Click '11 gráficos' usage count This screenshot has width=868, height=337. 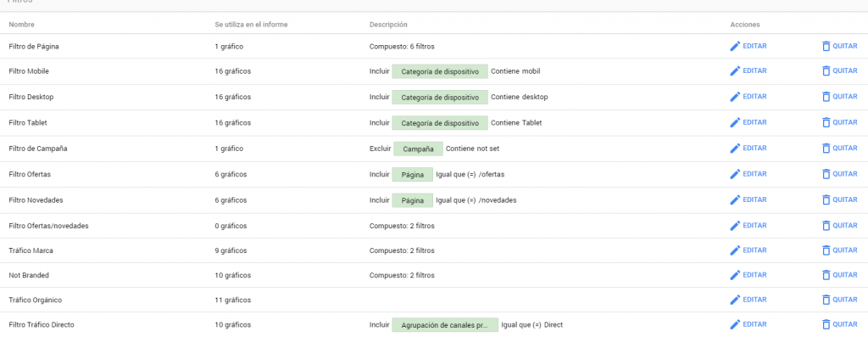[233, 300]
